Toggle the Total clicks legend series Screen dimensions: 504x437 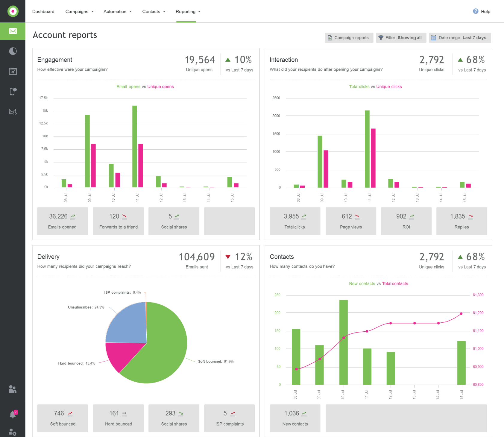[359, 87]
